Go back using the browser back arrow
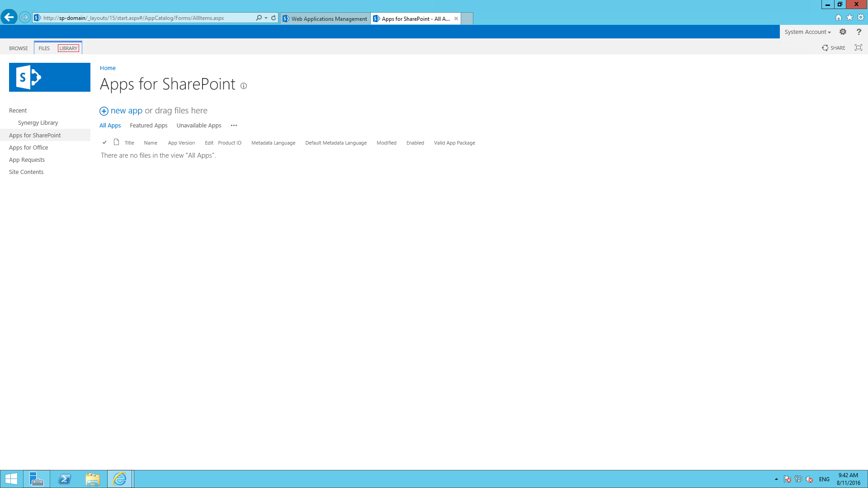This screenshot has width=868, height=488. pos(9,18)
